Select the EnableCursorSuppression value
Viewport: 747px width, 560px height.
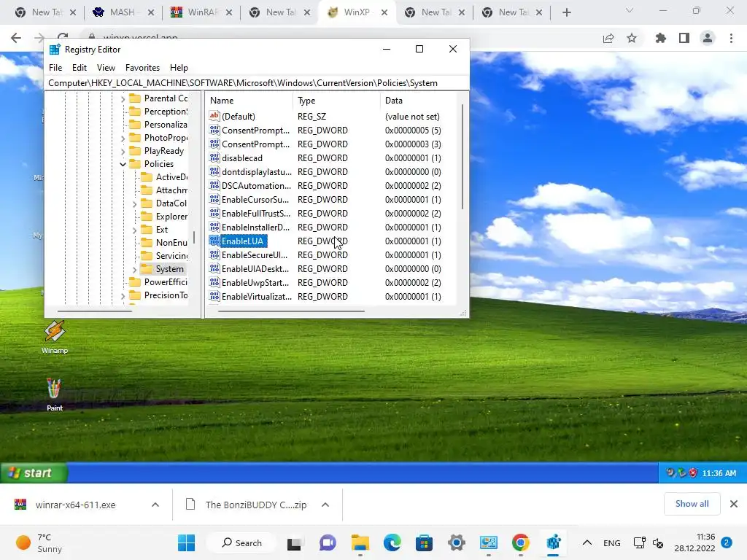point(255,200)
